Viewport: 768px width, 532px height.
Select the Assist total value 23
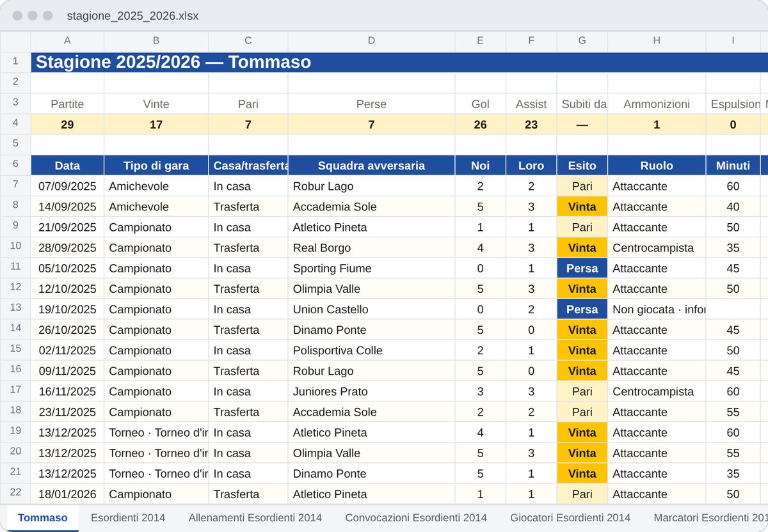[531, 125]
